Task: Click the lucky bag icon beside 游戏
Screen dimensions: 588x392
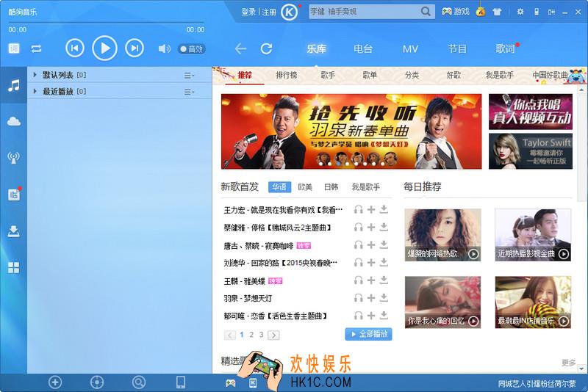Action: [x=481, y=12]
